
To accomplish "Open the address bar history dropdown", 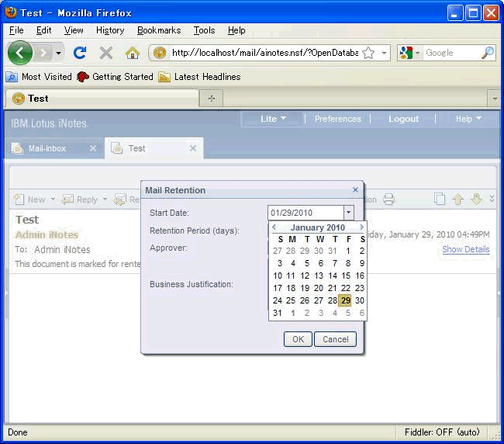I will [x=384, y=53].
